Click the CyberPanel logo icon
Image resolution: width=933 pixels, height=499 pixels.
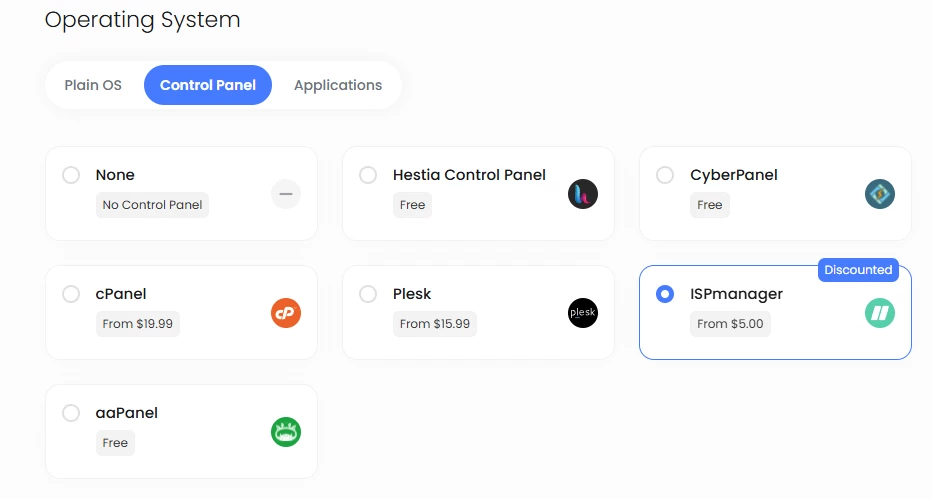click(880, 194)
